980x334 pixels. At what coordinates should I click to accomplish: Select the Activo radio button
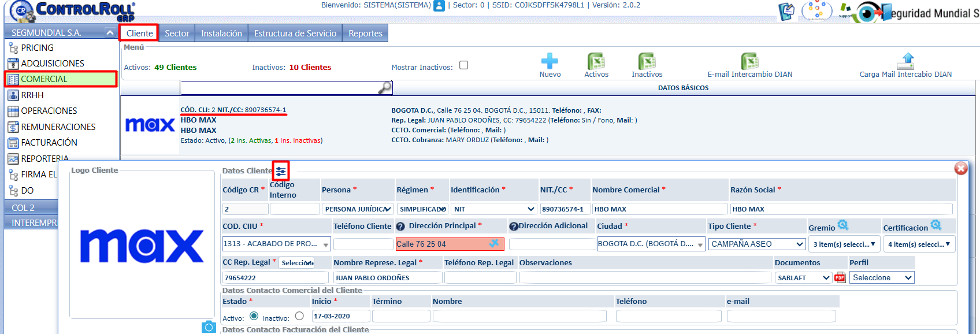[254, 316]
